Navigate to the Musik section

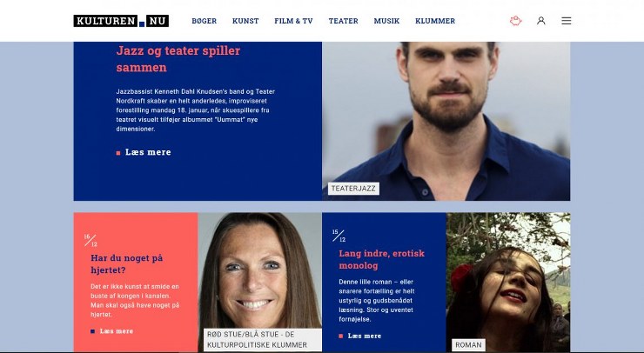coord(386,21)
